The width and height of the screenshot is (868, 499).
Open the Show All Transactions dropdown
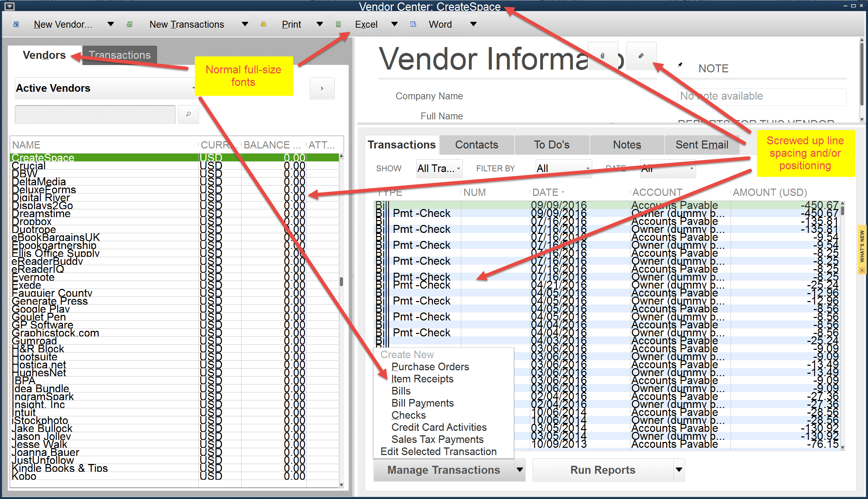(439, 169)
